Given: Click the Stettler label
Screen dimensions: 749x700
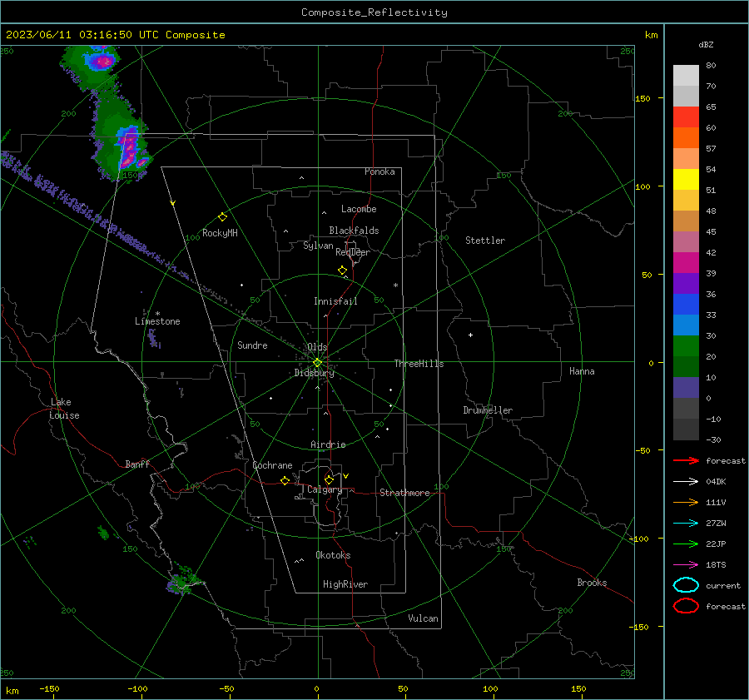Looking at the screenshot, I should (485, 241).
